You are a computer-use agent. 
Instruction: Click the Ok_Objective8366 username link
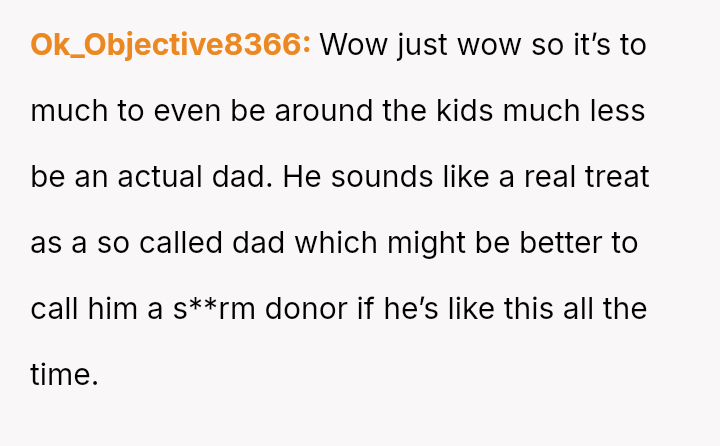[170, 45]
